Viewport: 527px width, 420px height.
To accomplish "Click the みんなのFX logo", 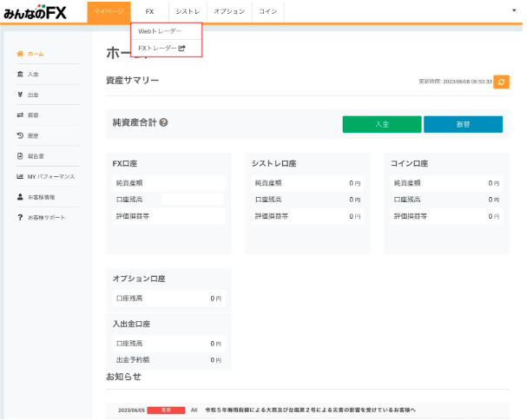I will click(x=35, y=12).
